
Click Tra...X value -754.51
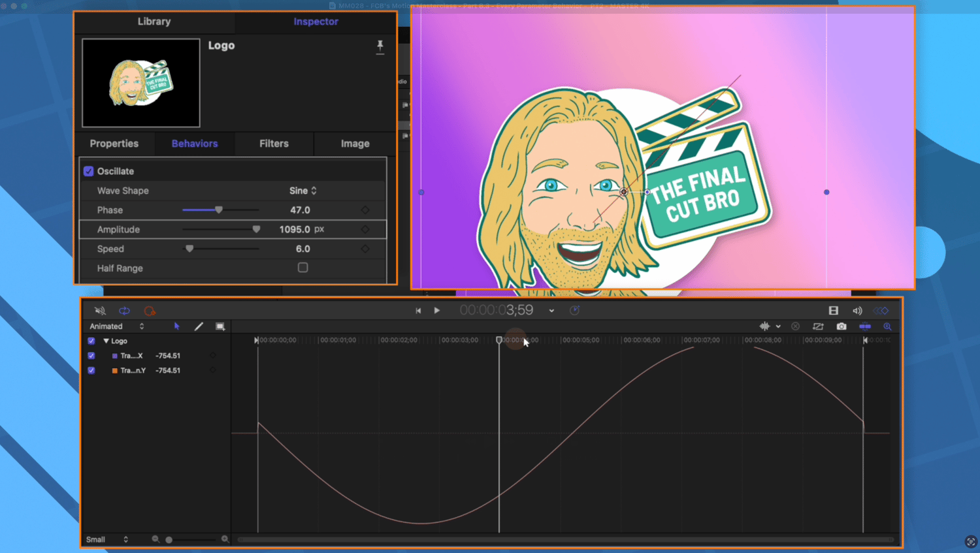tap(168, 356)
